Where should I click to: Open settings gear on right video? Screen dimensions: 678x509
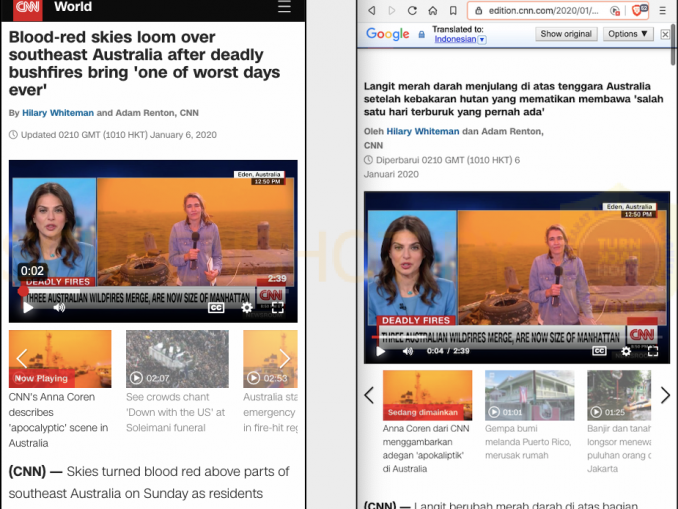click(626, 351)
